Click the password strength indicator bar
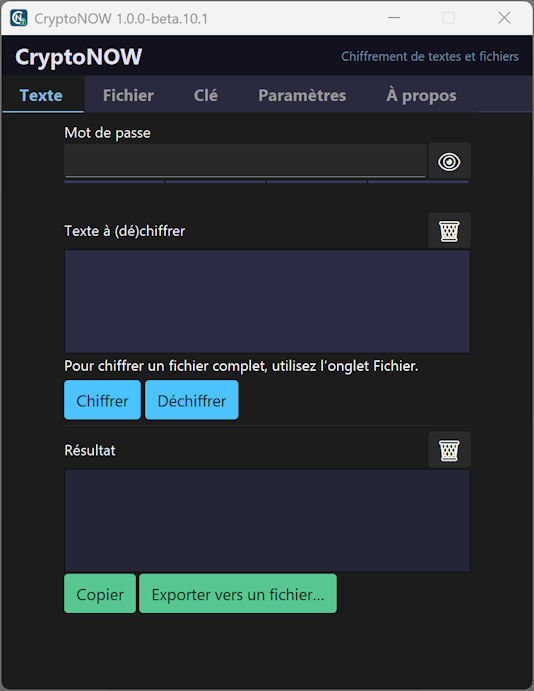This screenshot has height=691, width=534. [x=266, y=182]
